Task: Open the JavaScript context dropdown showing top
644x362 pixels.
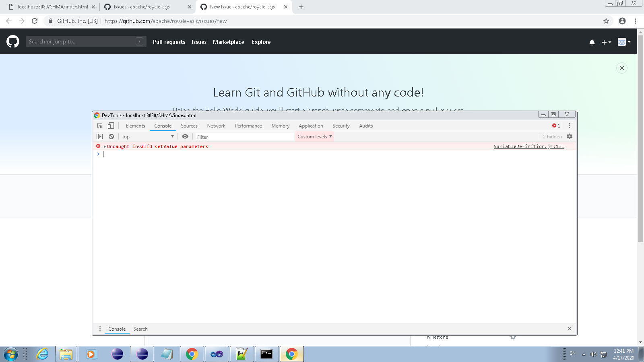Action: click(148, 136)
